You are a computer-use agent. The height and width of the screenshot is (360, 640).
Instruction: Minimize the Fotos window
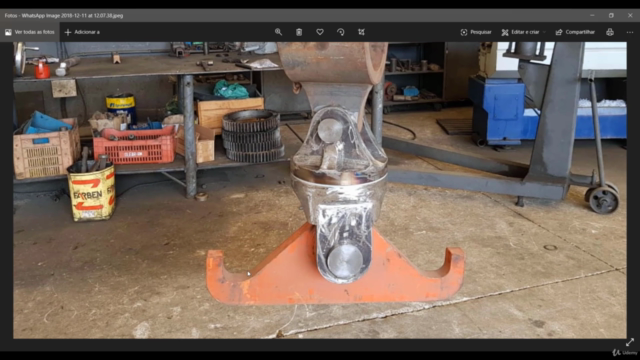click(592, 16)
